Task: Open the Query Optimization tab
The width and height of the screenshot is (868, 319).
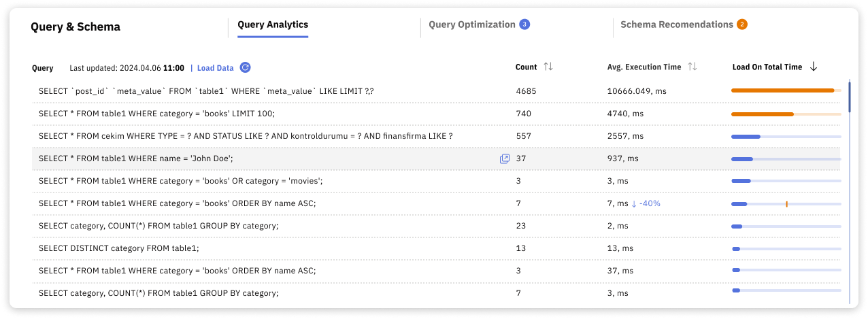Action: pyautogui.click(x=471, y=24)
